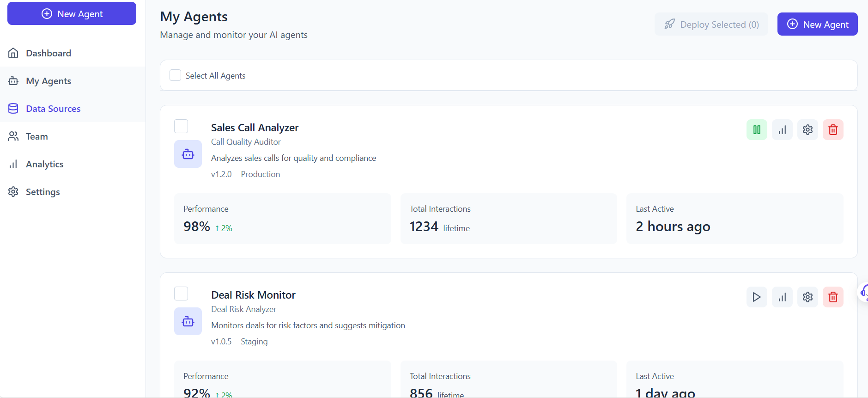Go to Dashboard in sidebar
Image resolution: width=868 pixels, height=398 pixels.
tap(48, 53)
